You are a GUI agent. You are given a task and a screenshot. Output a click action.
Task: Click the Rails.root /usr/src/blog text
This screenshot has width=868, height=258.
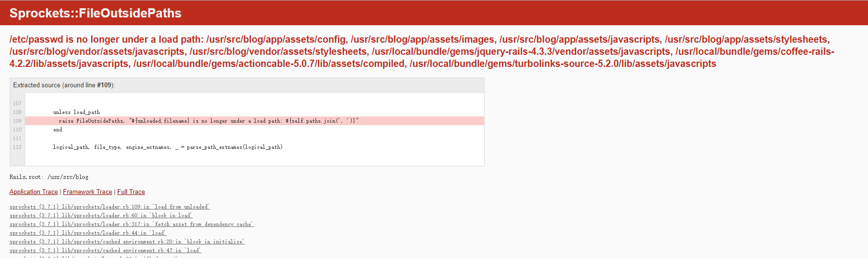click(49, 177)
